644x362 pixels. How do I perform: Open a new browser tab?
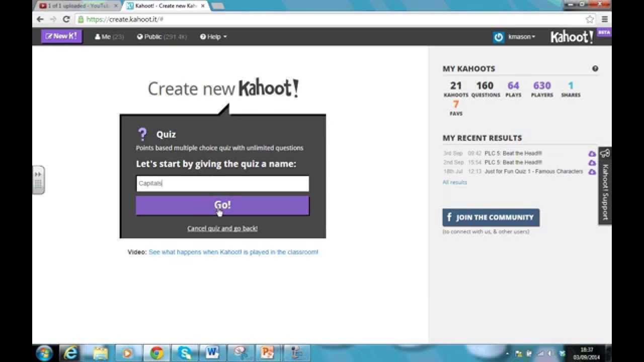(217, 6)
